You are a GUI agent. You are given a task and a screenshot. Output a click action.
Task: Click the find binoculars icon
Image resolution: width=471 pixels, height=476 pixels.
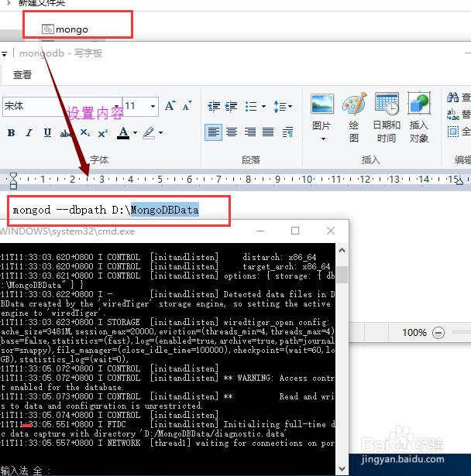(x=452, y=98)
